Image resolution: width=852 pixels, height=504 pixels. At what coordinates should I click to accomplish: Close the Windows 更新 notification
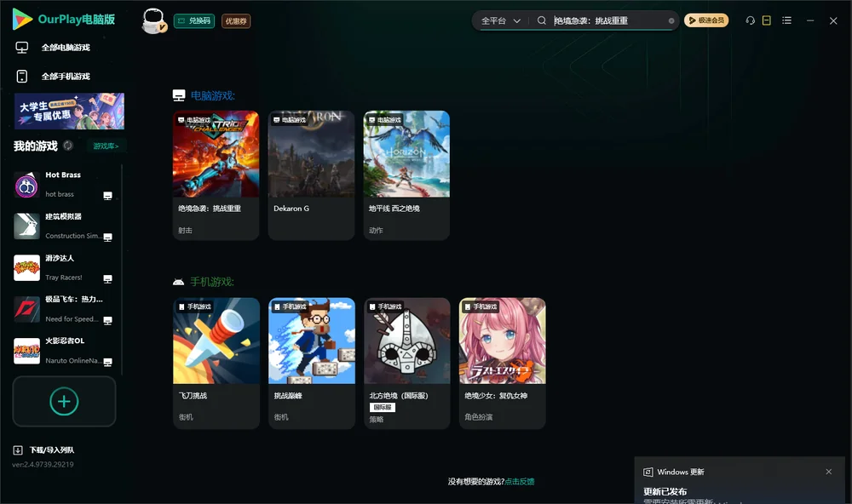(829, 472)
